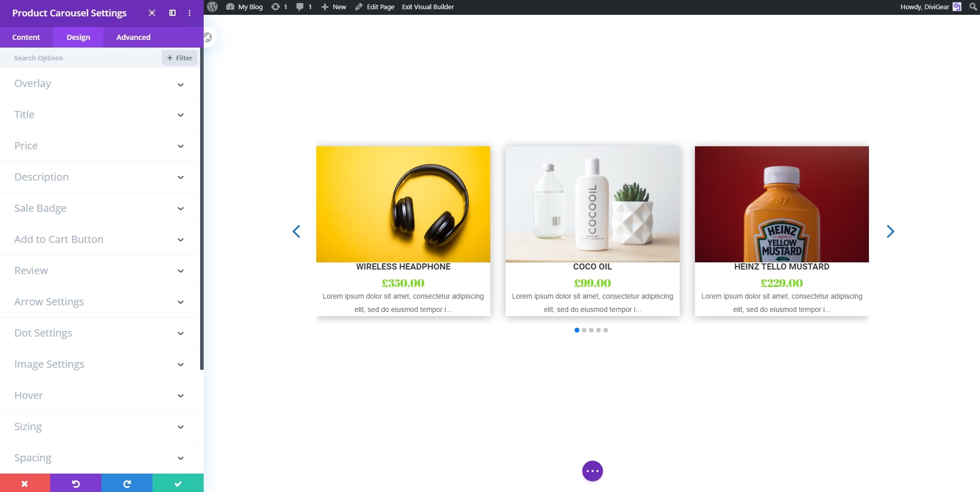The height and width of the screenshot is (492, 980).
Task: Expand the Add to Cart Button group
Action: pyautogui.click(x=100, y=239)
